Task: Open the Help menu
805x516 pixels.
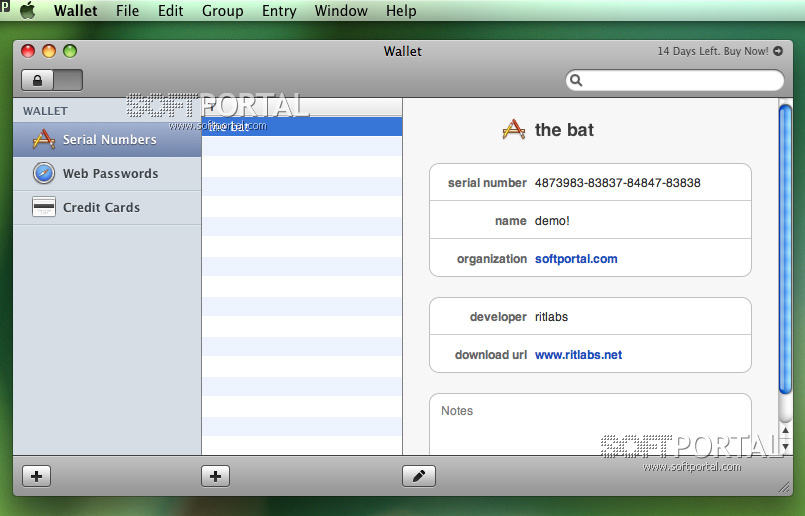Action: pos(401,11)
